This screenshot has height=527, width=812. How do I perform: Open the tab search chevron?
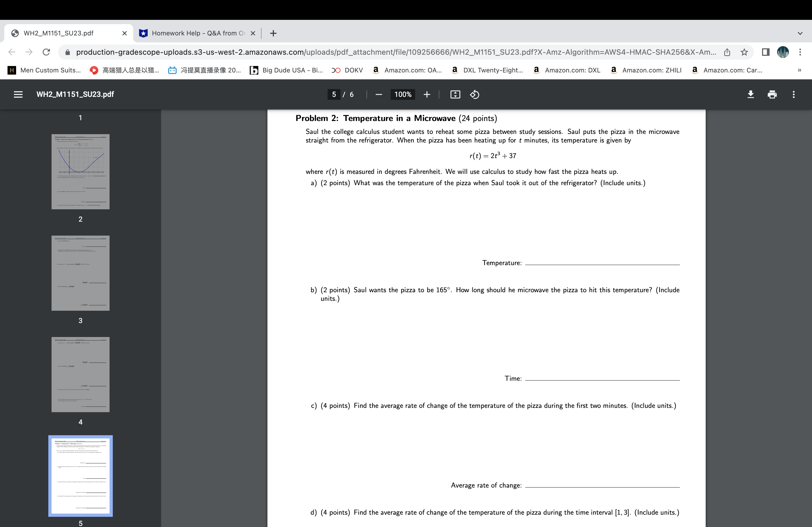click(x=800, y=33)
